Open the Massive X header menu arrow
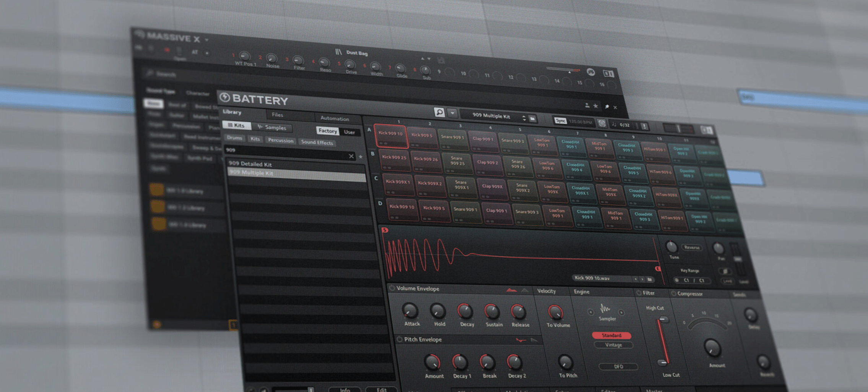The width and height of the screenshot is (868, 392). [206, 39]
